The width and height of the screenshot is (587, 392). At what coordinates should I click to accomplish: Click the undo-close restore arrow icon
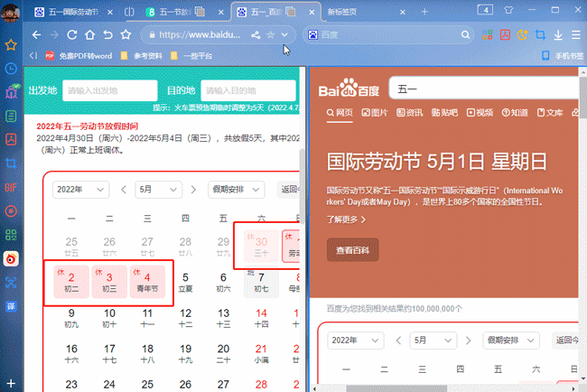[x=107, y=35]
